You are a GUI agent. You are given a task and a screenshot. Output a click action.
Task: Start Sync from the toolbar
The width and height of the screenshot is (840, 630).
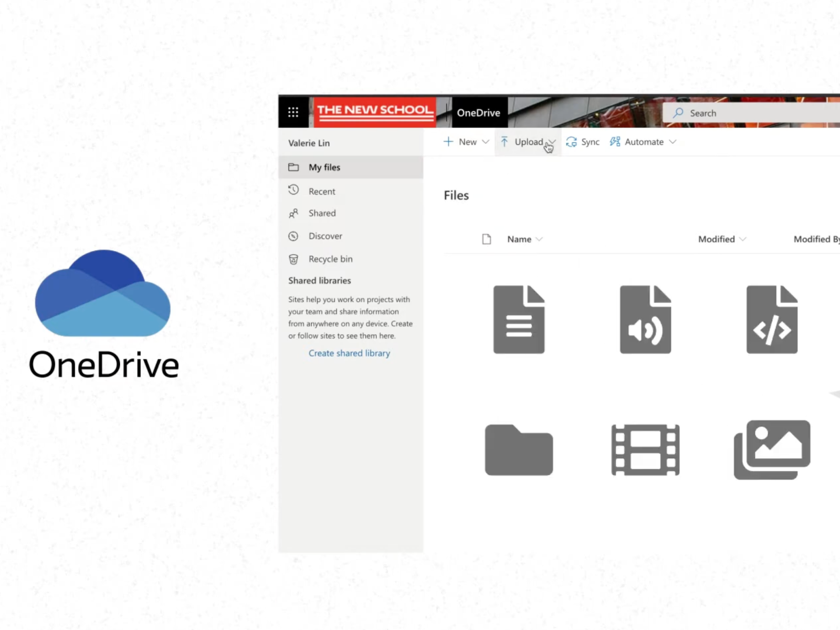click(583, 142)
